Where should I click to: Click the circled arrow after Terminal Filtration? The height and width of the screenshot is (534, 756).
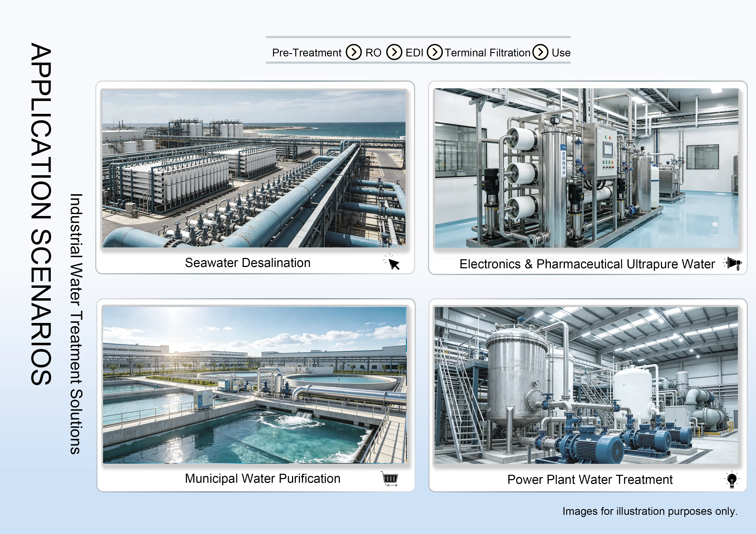[x=540, y=52]
